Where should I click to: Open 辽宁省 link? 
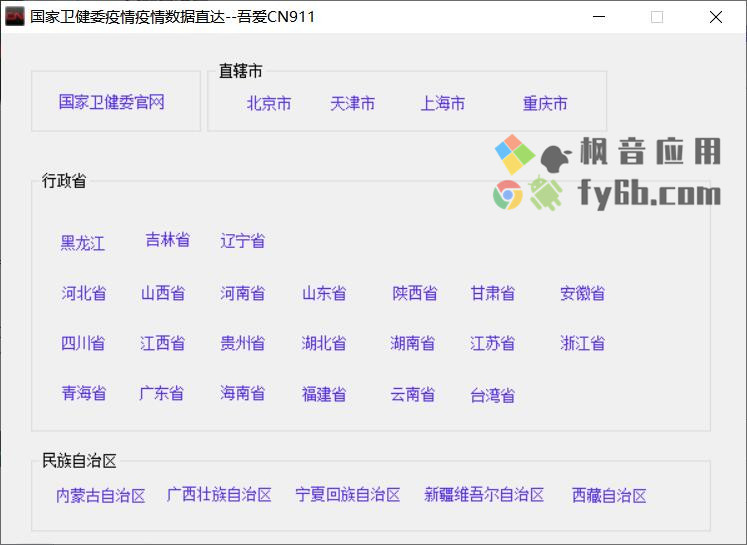242,241
